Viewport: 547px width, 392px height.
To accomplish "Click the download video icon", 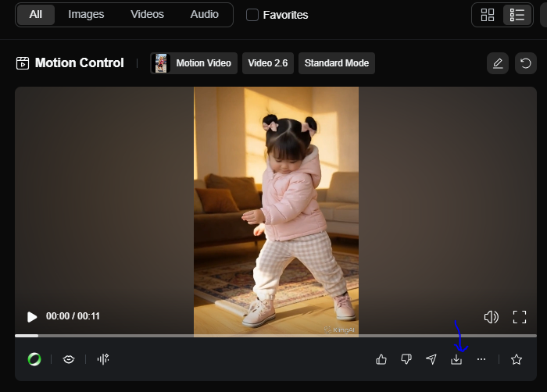I will coord(456,359).
